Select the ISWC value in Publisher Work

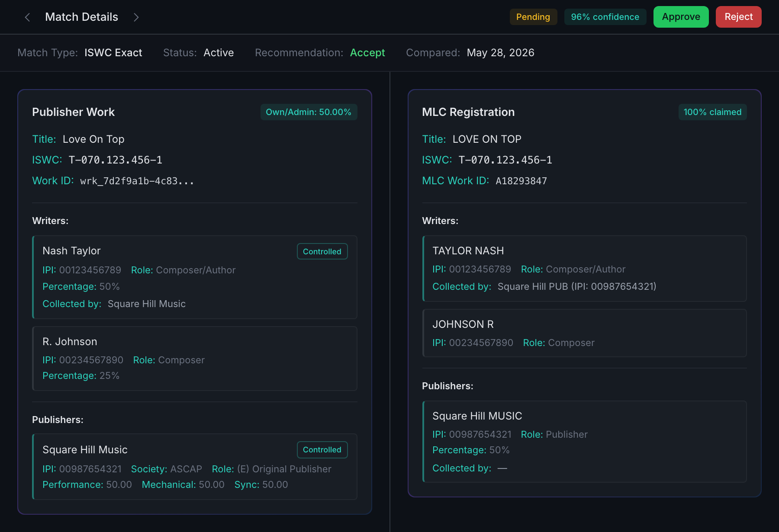(116, 160)
